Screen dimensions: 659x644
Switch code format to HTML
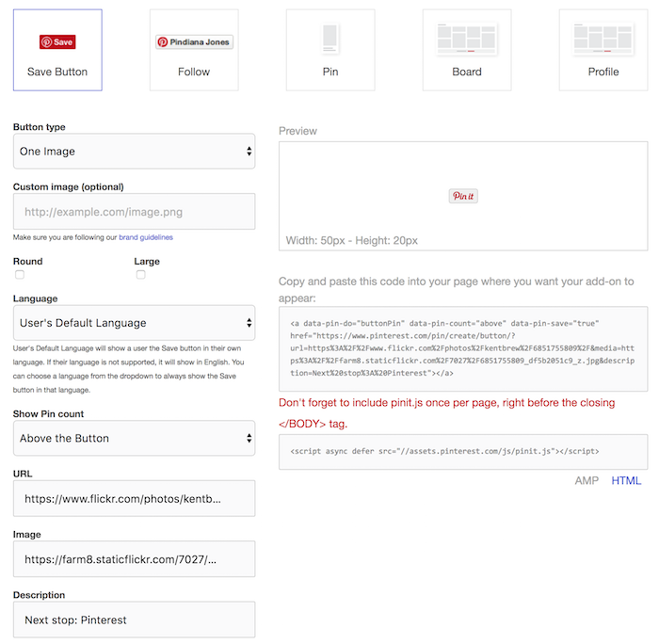[x=626, y=480]
